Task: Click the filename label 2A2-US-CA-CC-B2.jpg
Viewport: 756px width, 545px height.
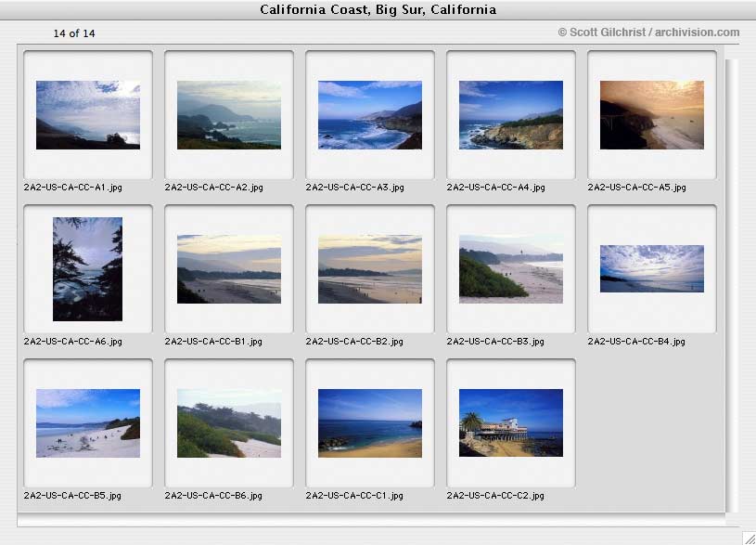Action: (354, 342)
